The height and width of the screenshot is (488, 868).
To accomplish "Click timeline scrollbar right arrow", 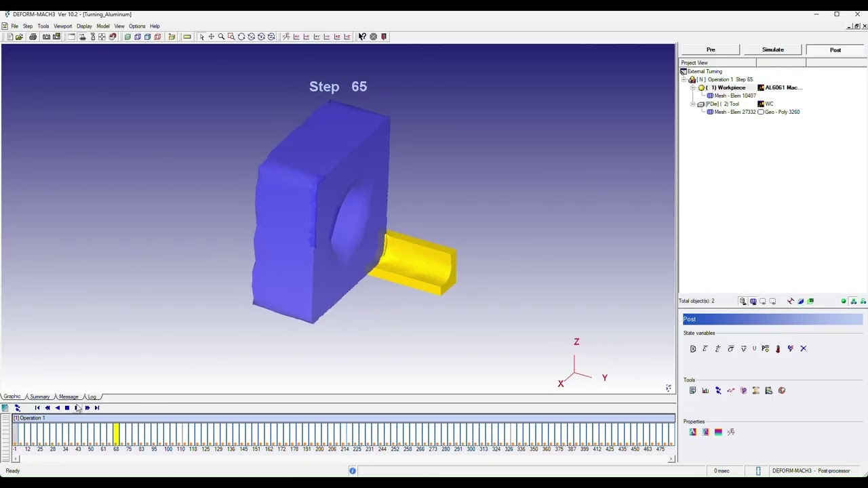I will coord(671,459).
